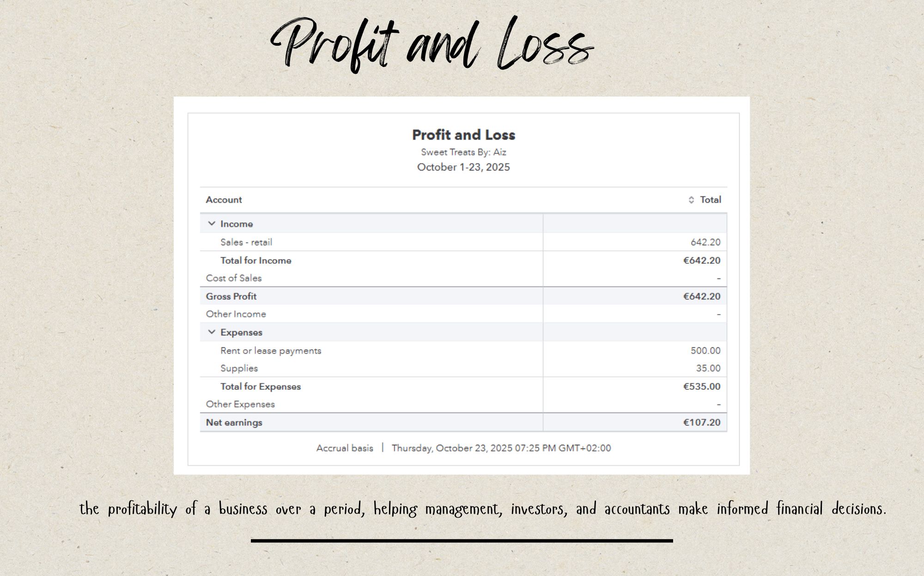This screenshot has height=576, width=924.
Task: Click the Profit and Loss report title
Action: tap(463, 135)
